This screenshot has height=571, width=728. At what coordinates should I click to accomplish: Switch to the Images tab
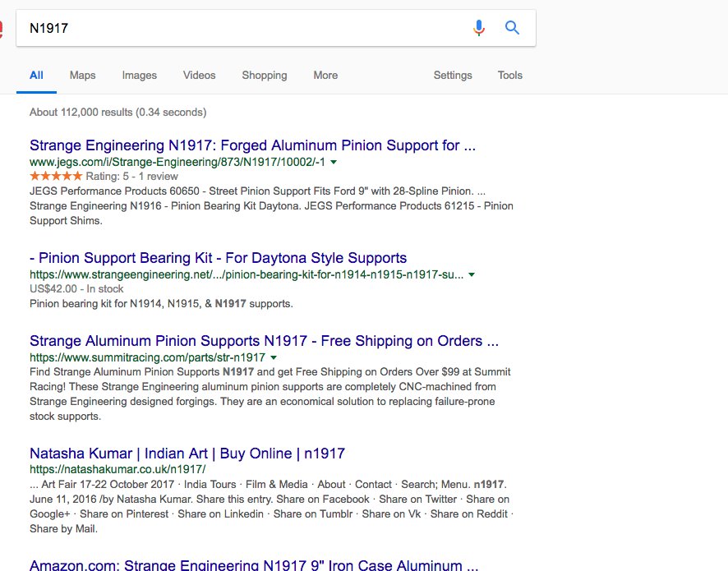pos(140,76)
